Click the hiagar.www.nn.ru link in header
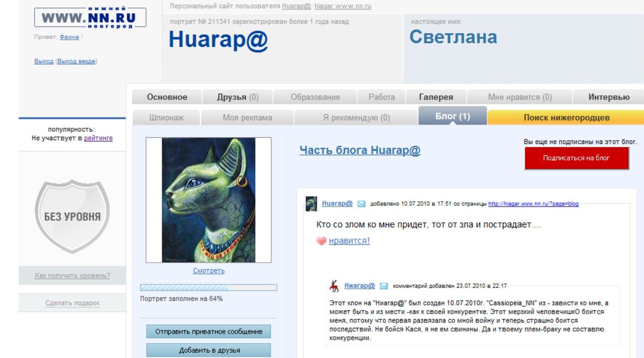The width and height of the screenshot is (644, 358). (x=343, y=6)
